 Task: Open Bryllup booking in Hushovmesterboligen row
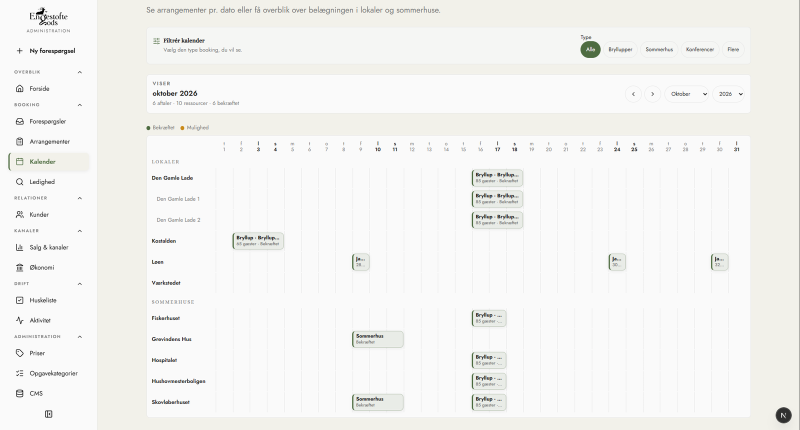tap(489, 381)
